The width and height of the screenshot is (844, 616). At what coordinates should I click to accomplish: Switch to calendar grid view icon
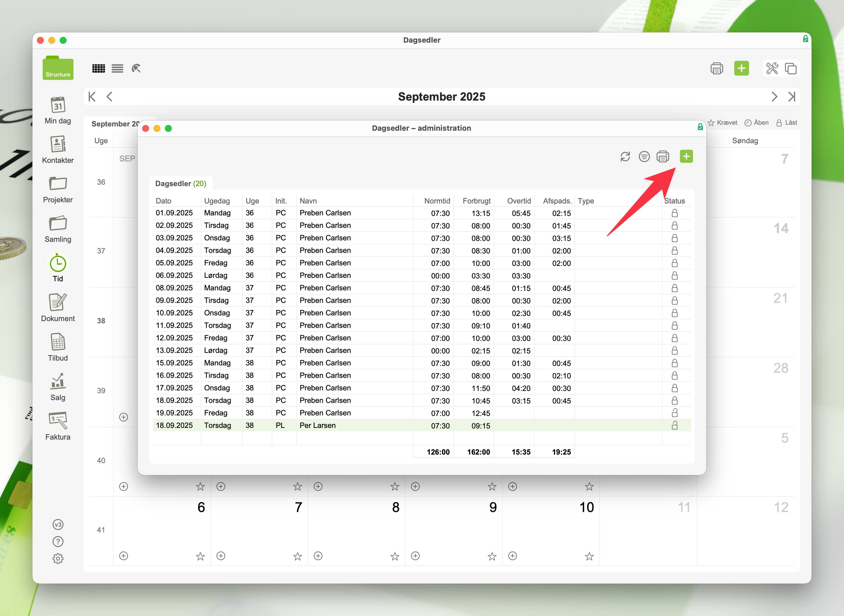[x=98, y=68]
